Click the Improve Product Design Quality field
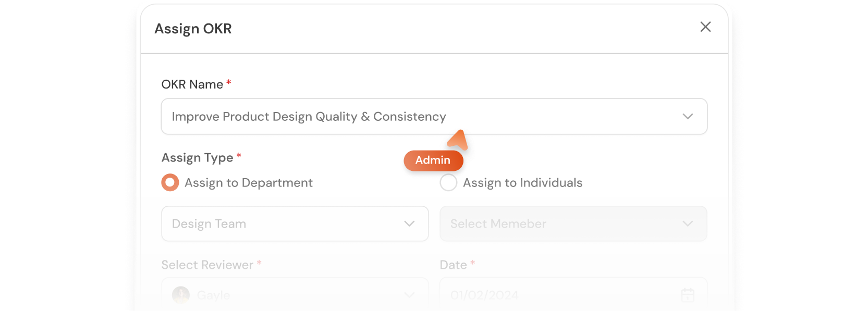This screenshot has width=868, height=311. [x=365, y=116]
